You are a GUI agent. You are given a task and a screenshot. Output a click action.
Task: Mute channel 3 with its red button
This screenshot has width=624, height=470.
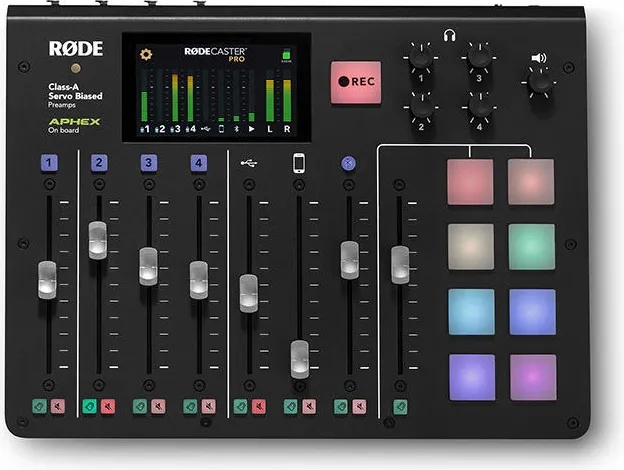pyautogui.click(x=158, y=406)
